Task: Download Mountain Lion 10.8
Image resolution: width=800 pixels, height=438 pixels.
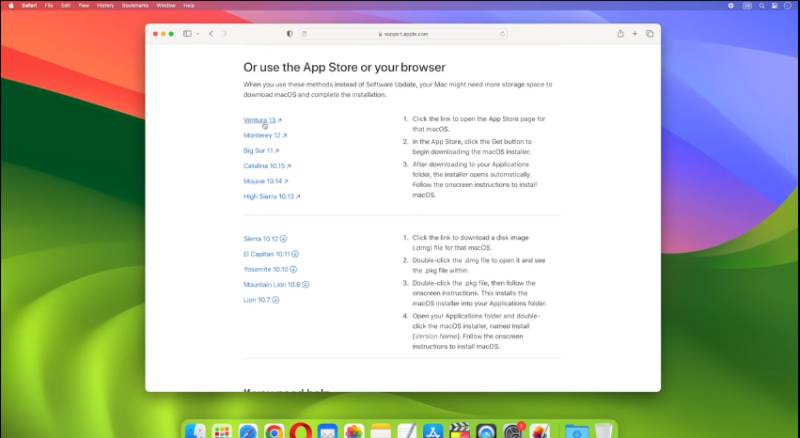Action: coord(276,285)
